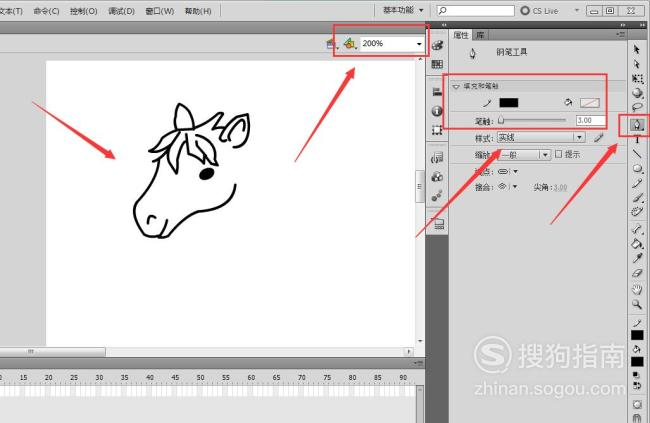Open the 命令(C) menu
650x423 pixels.
coord(46,11)
